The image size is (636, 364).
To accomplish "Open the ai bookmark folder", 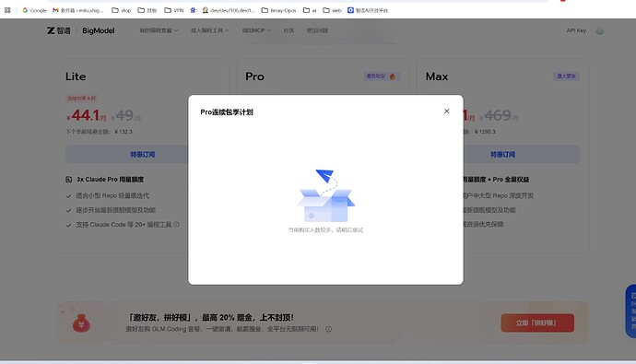I will [x=310, y=10].
